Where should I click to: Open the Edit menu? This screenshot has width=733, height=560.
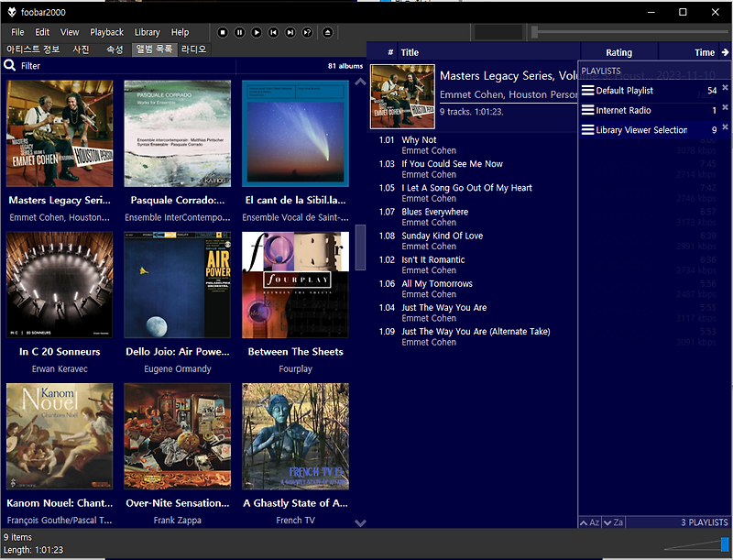[x=42, y=32]
